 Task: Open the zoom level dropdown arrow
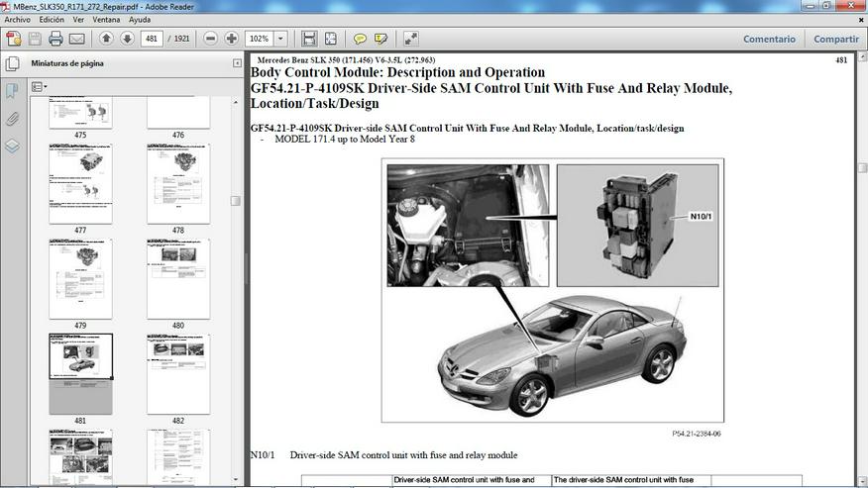click(x=280, y=39)
